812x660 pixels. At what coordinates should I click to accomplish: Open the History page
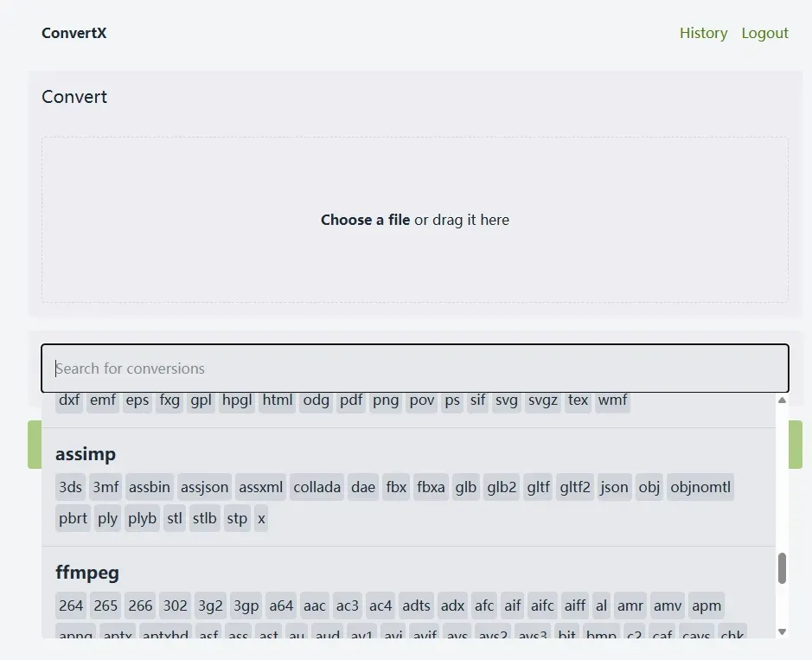tap(703, 33)
